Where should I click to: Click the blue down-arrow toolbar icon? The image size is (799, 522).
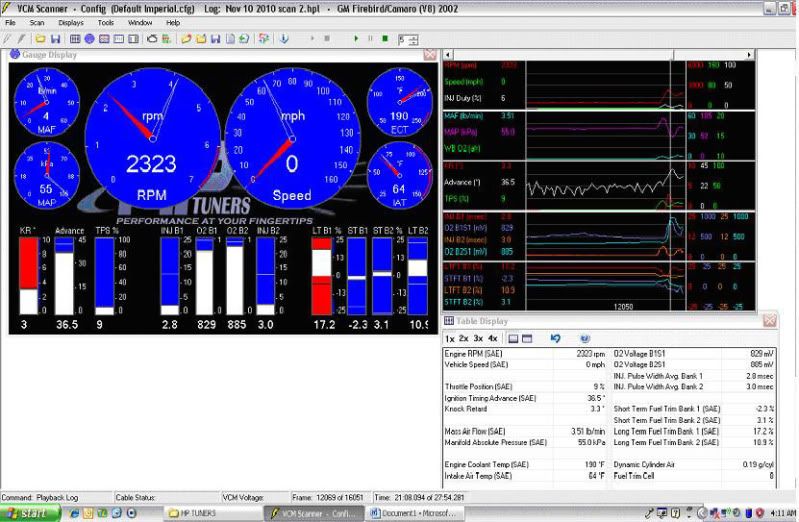pos(285,38)
